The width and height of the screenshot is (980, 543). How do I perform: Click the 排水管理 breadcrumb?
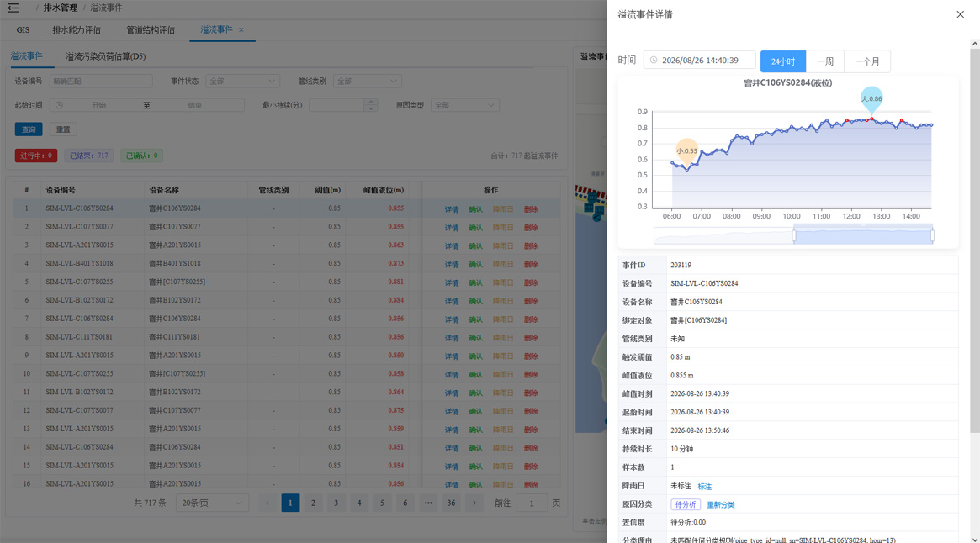(x=61, y=8)
